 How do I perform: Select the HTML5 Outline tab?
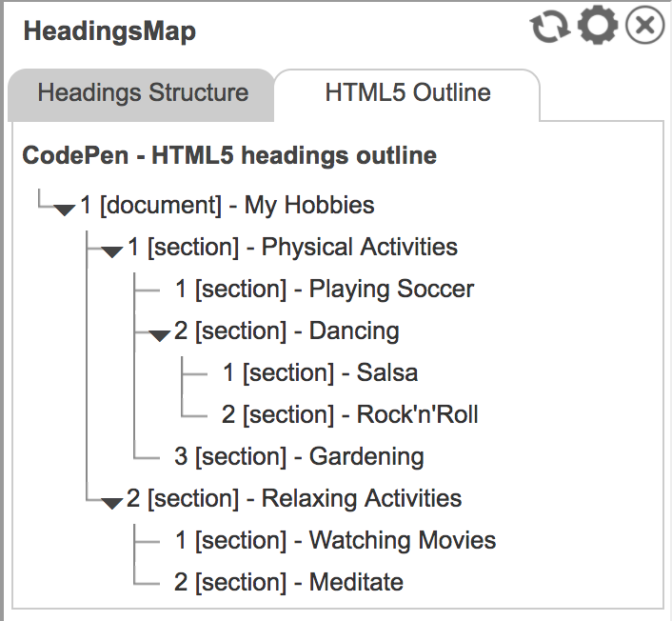[x=407, y=93]
